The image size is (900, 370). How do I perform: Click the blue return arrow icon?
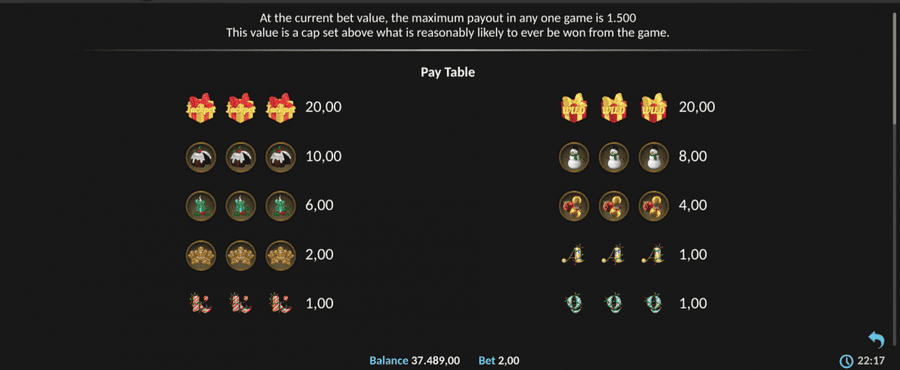click(876, 340)
